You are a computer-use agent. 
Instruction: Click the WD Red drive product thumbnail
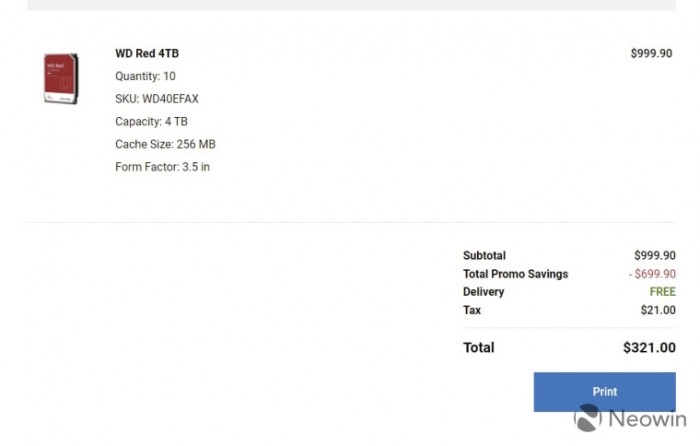tap(61, 78)
